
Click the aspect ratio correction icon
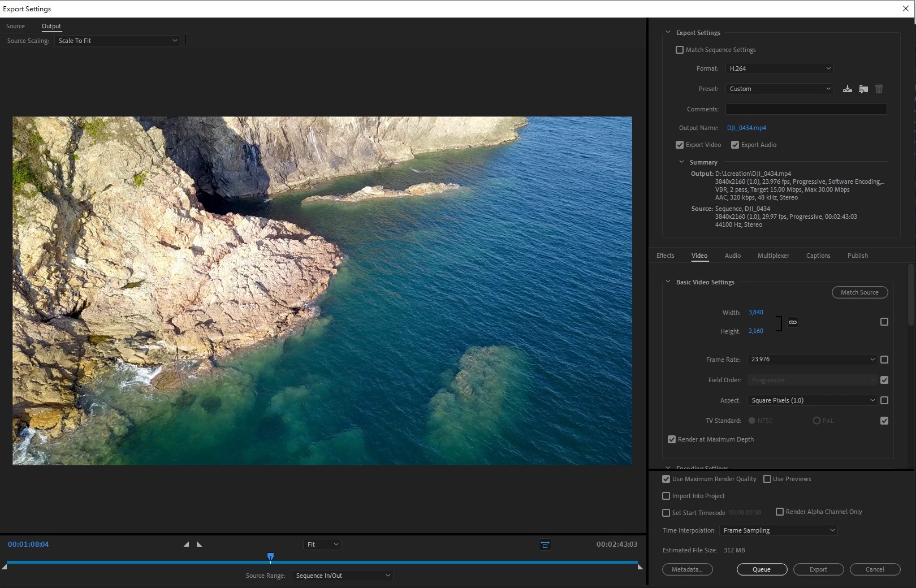pos(545,544)
